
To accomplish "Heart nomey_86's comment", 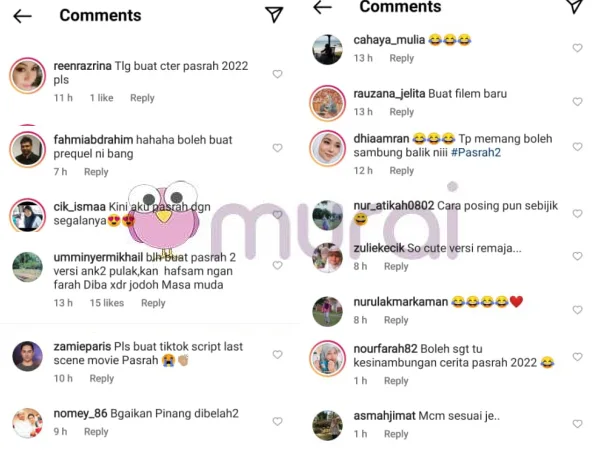I will (x=277, y=421).
